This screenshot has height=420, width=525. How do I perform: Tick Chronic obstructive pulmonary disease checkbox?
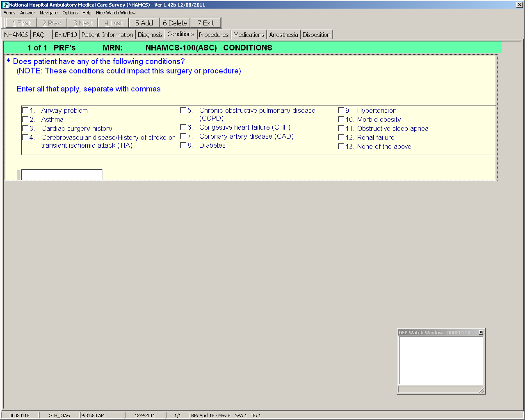point(183,110)
